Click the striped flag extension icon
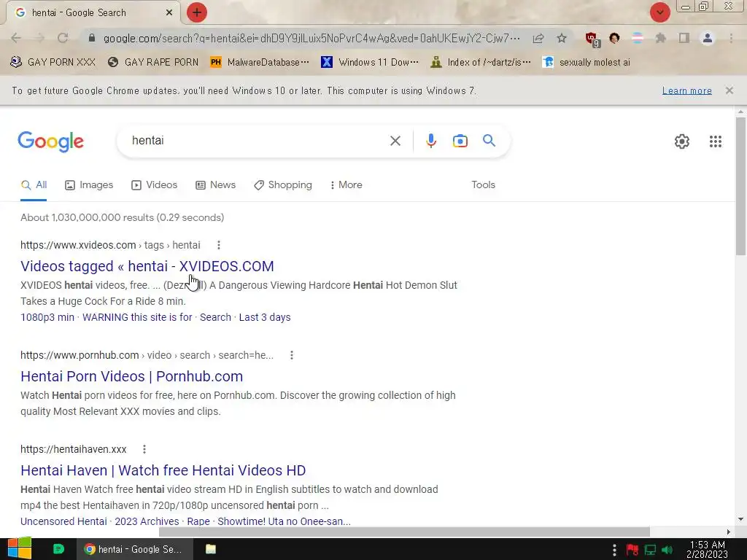747x560 pixels. point(638,38)
